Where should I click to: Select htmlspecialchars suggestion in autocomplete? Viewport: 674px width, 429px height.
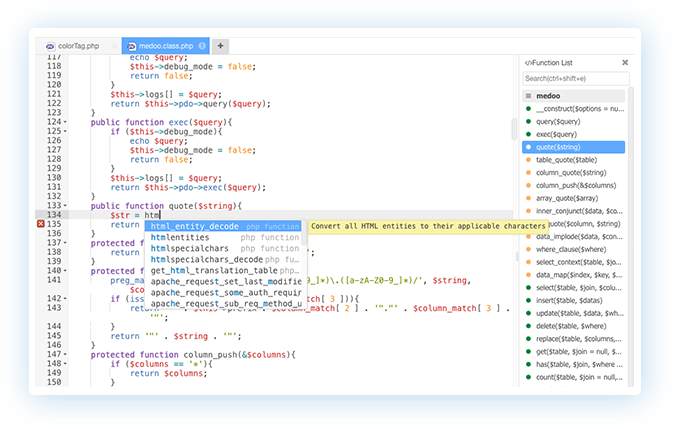[190, 248]
